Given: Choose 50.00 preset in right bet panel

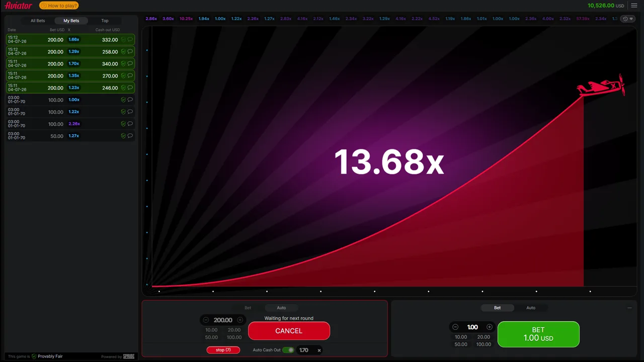Looking at the screenshot, I should coord(461,344).
